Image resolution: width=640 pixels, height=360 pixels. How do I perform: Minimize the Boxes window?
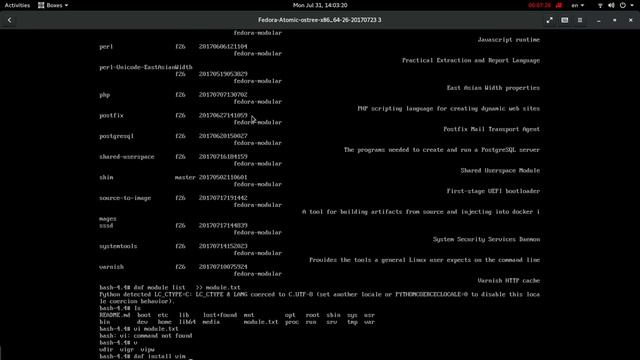click(599, 20)
